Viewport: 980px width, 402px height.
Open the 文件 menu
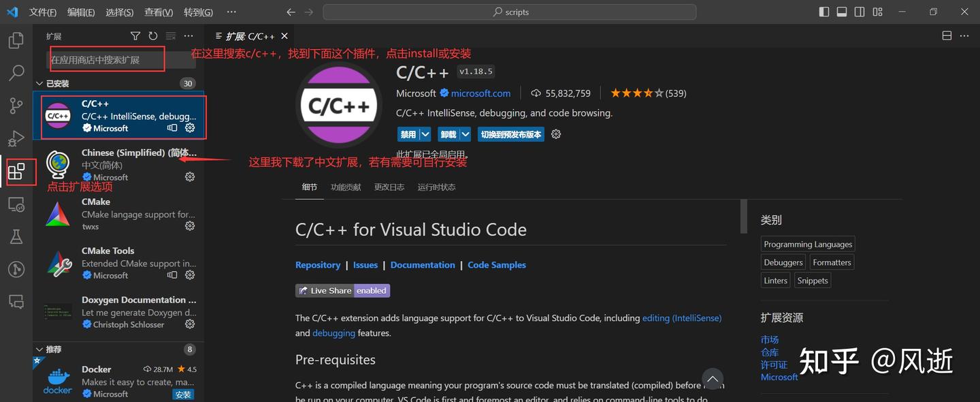(42, 12)
